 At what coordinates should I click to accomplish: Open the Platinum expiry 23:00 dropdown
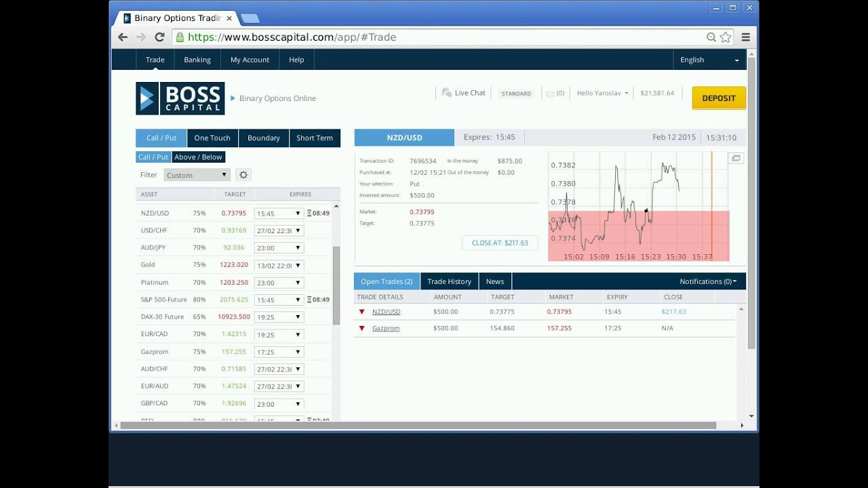(278, 283)
